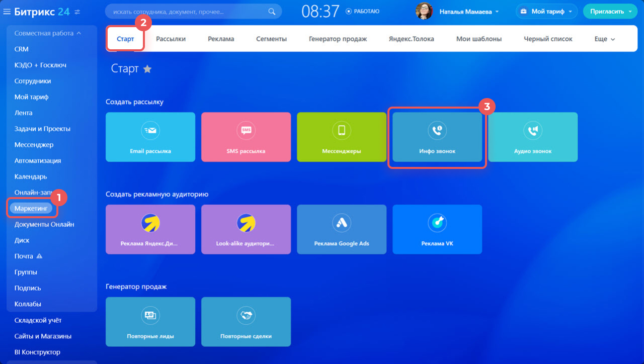Image resolution: width=644 pixels, height=364 pixels.
Task: Switch to the Рассылки tab
Action: 171,39
